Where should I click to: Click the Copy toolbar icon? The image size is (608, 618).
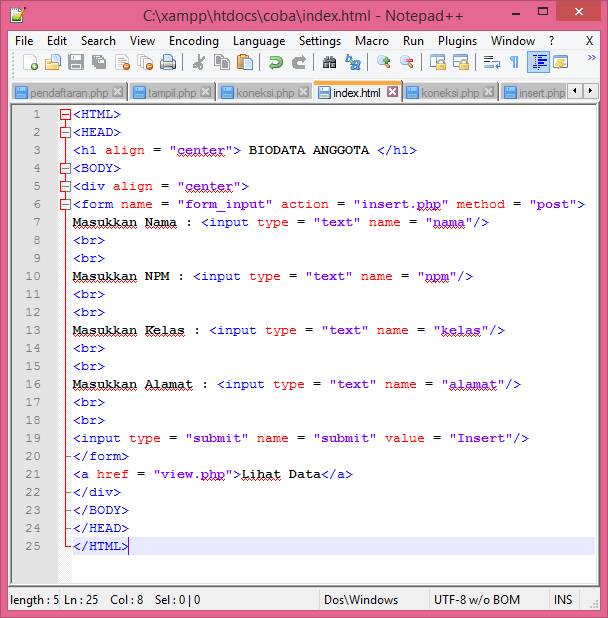[x=222, y=63]
